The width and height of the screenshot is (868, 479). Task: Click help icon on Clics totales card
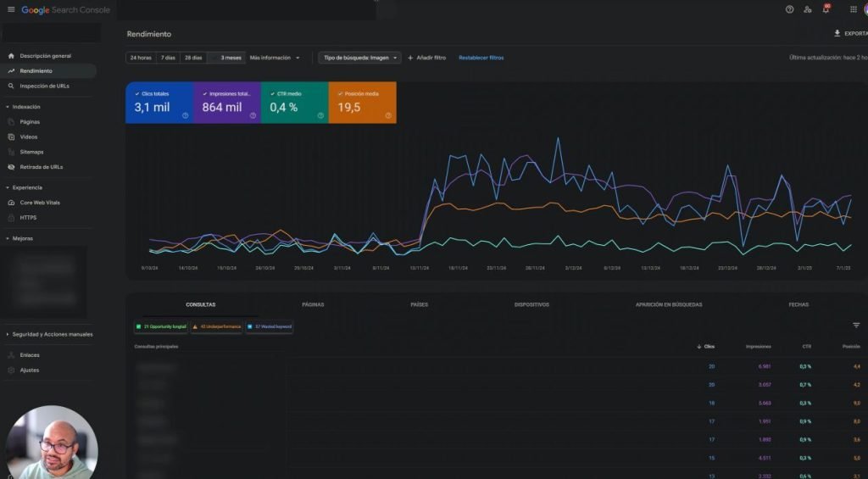point(186,116)
